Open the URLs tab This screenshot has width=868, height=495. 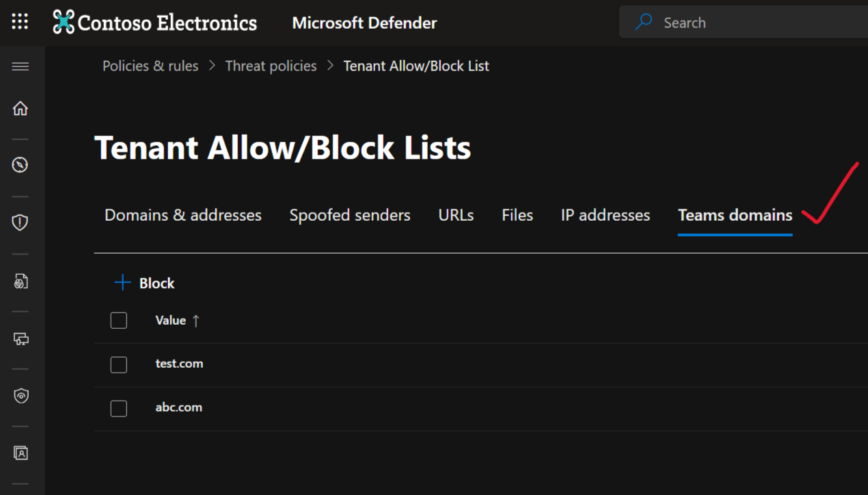coord(456,215)
